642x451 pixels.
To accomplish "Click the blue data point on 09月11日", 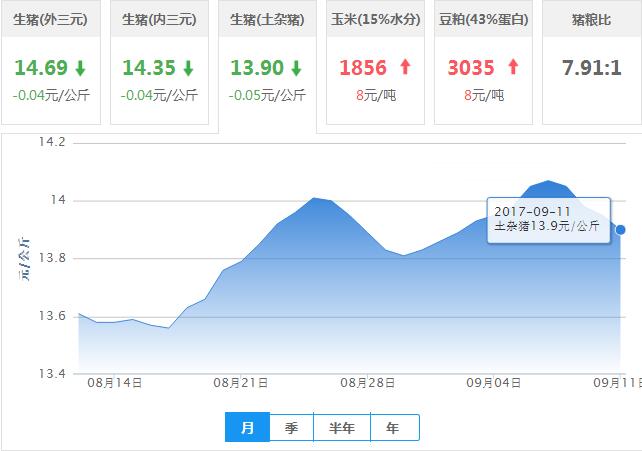I will (620, 230).
